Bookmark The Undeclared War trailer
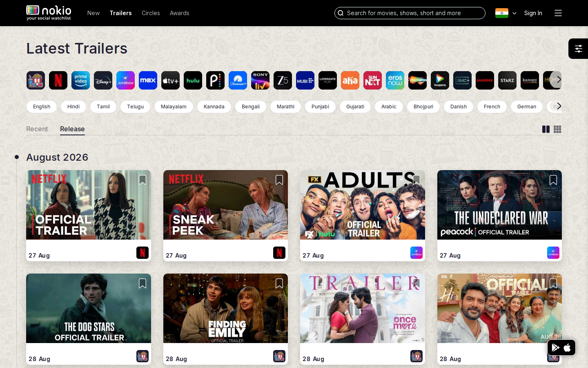This screenshot has height=368, width=588. pos(553,180)
